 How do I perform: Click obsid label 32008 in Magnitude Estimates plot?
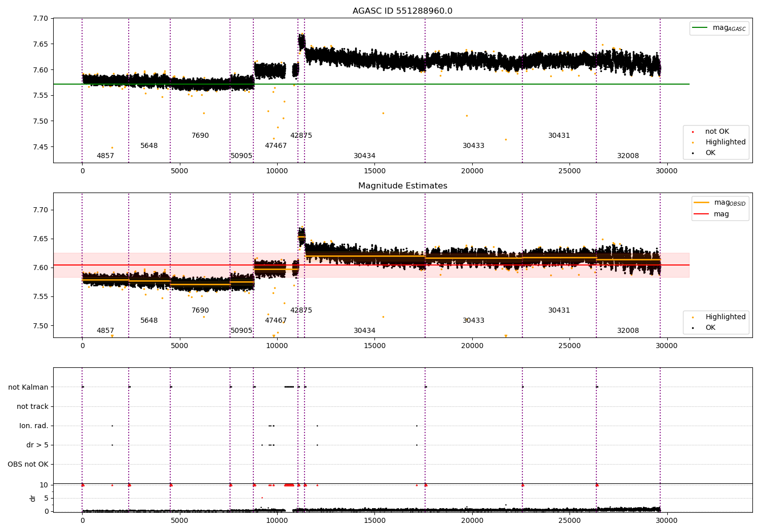point(628,331)
